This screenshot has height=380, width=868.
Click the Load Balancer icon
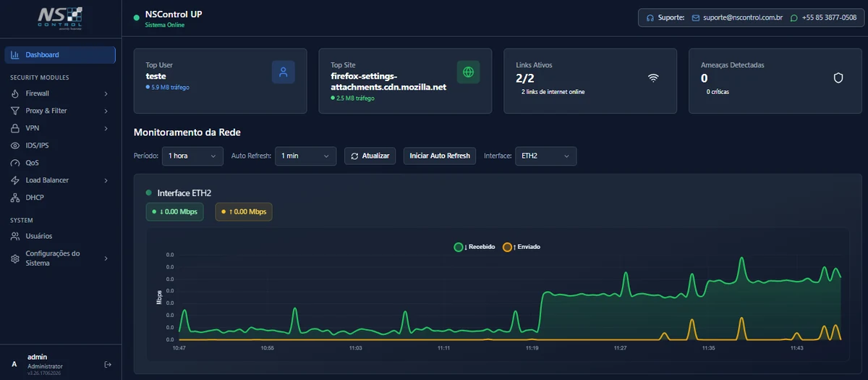(15, 180)
